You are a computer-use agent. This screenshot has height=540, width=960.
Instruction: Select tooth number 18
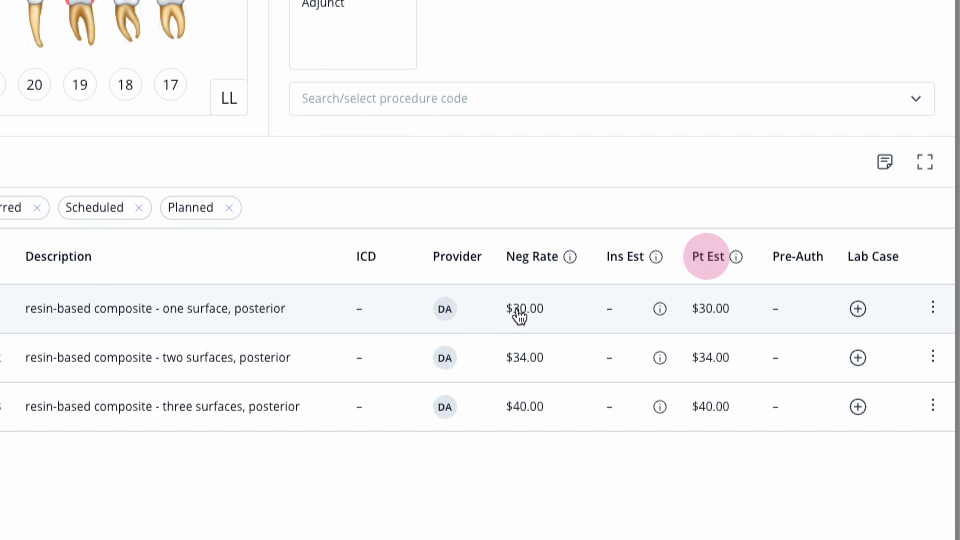click(x=125, y=84)
